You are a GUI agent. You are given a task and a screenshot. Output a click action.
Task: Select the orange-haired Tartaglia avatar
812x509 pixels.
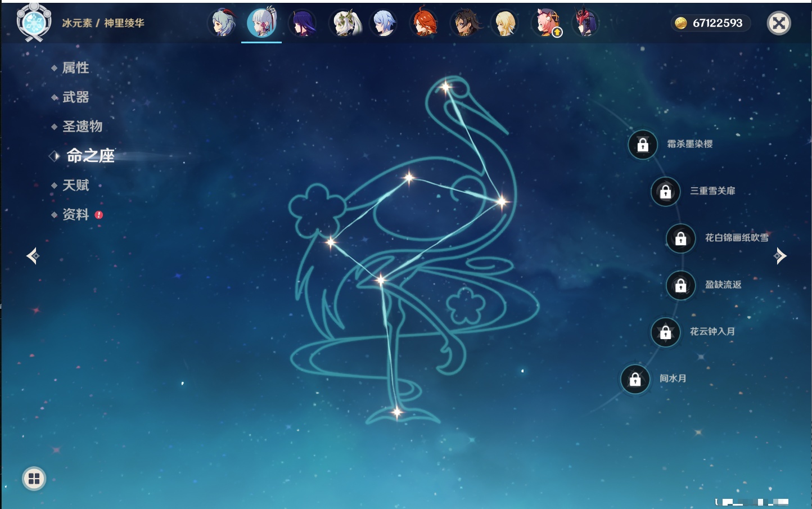coord(424,23)
